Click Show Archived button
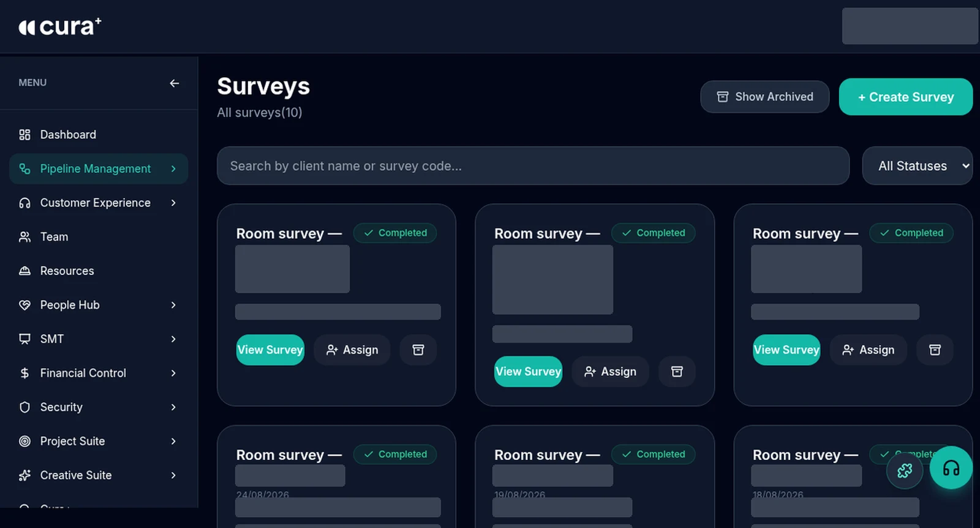This screenshot has width=980, height=528. [765, 97]
